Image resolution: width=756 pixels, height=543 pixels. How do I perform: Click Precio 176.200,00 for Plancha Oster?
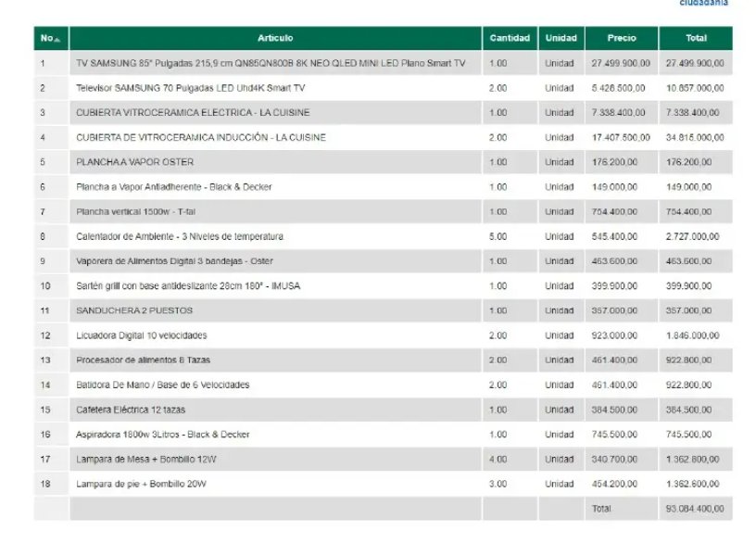[614, 162]
